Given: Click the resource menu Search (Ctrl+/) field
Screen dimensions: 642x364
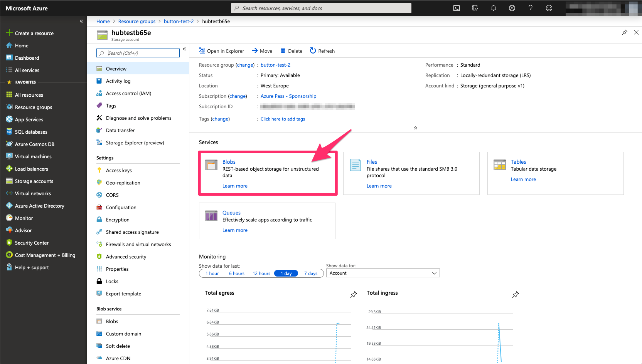Looking at the screenshot, I should coord(138,53).
